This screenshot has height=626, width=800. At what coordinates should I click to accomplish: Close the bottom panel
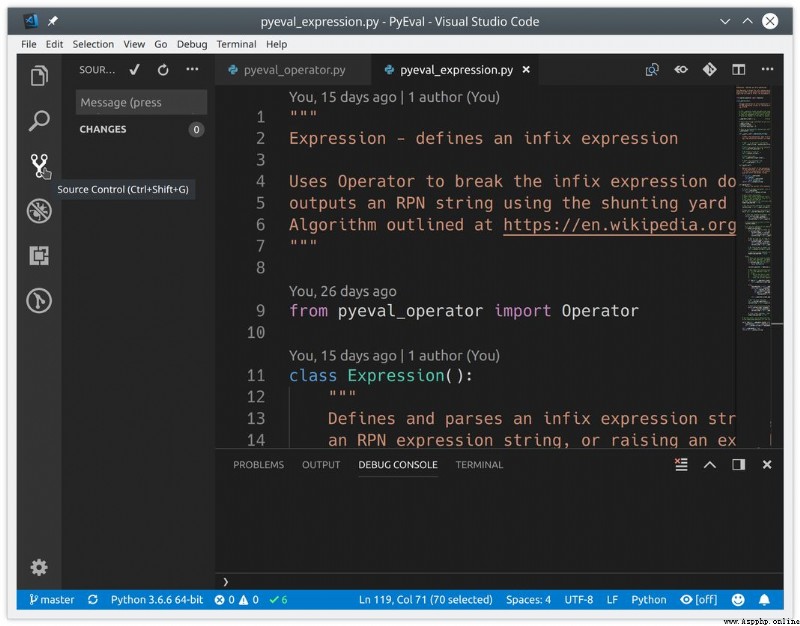[x=767, y=464]
